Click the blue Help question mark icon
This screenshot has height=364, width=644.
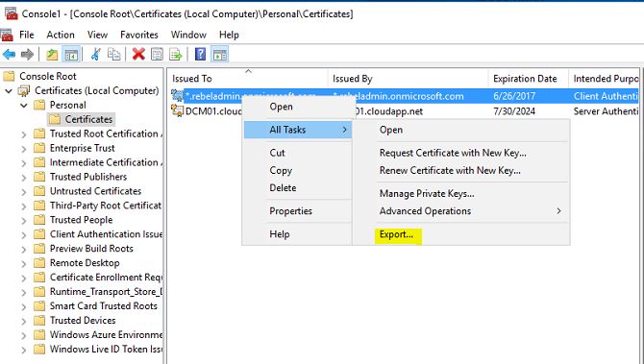(x=200, y=54)
